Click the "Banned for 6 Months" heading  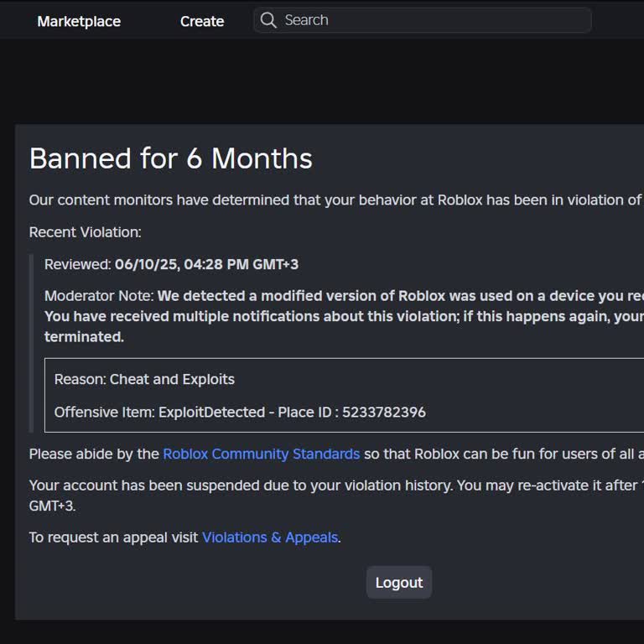pyautogui.click(x=171, y=158)
